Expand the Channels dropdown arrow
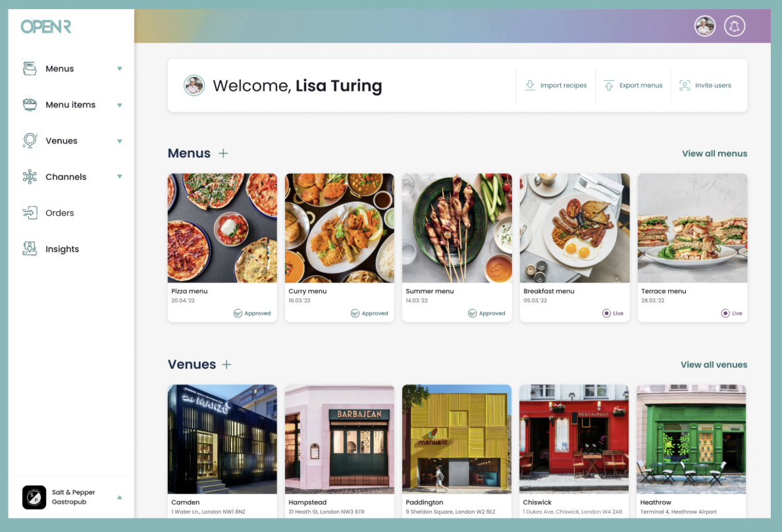 (x=120, y=176)
